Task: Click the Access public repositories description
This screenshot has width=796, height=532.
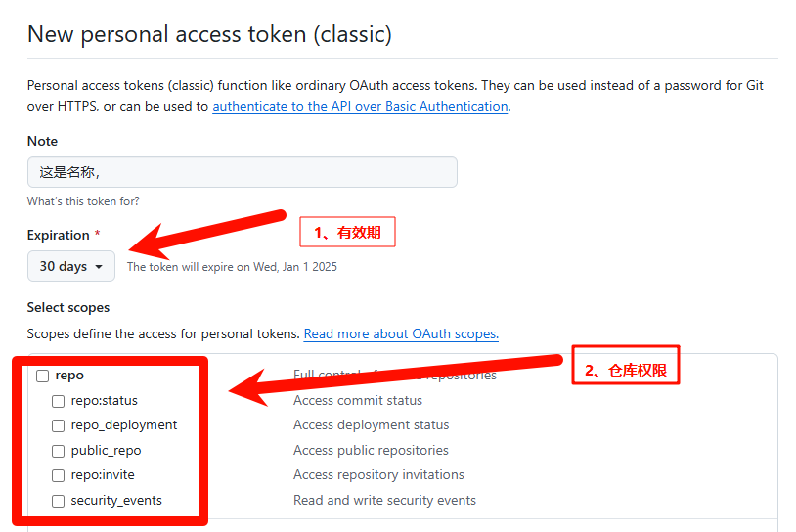Action: point(371,451)
